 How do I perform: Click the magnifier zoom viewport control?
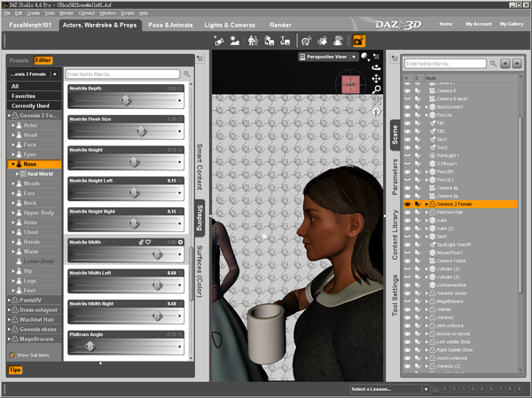(376, 90)
